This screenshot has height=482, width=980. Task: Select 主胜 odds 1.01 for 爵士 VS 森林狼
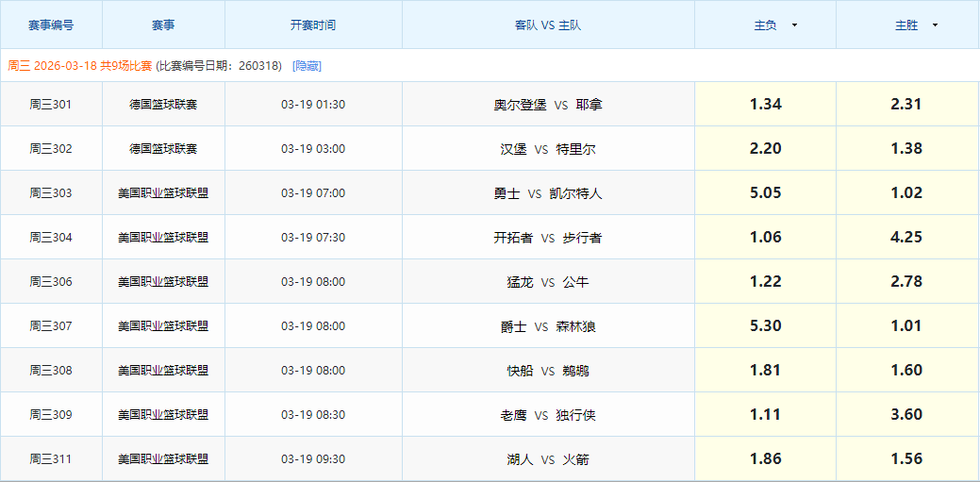pos(906,326)
